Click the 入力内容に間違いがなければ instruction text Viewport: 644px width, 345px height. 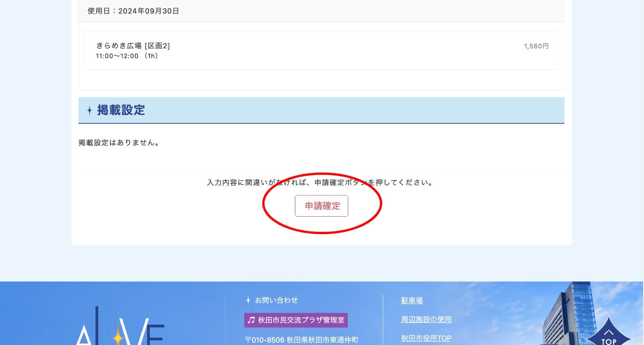[321, 183]
